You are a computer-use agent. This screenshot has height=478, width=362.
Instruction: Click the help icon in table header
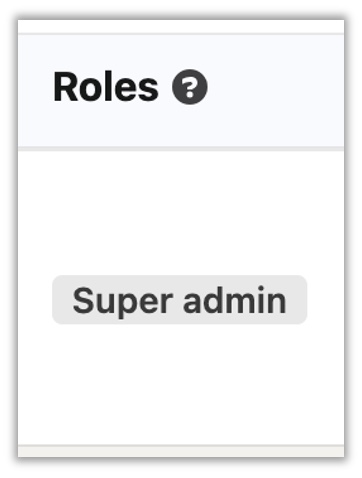pyautogui.click(x=190, y=87)
